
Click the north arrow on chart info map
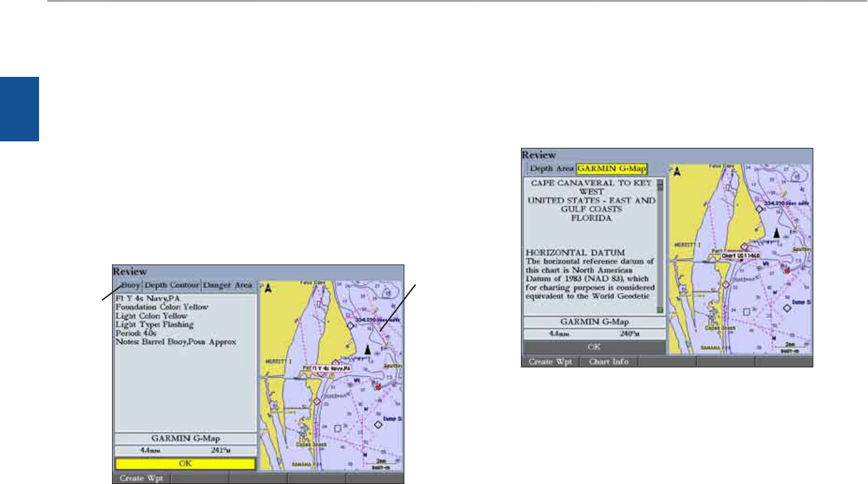coord(678,173)
